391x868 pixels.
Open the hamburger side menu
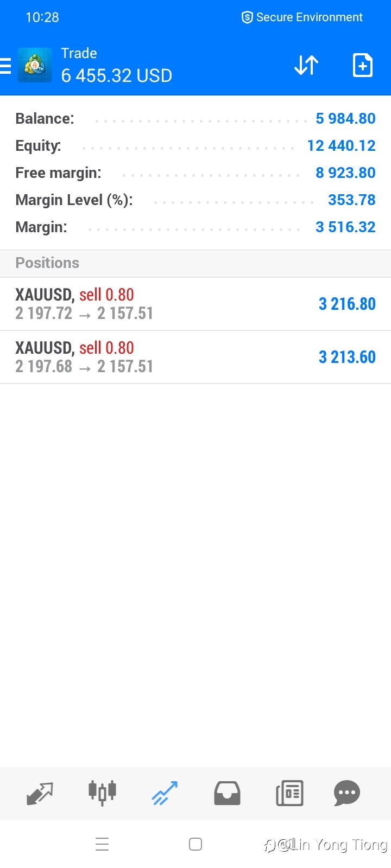[x=5, y=66]
